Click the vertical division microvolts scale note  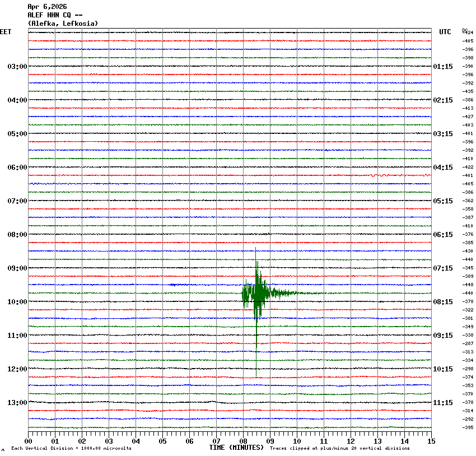71,449
